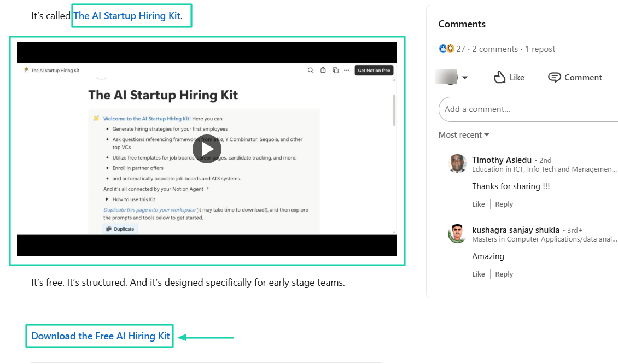Open the three-dots more menu in Notion
The height and width of the screenshot is (364, 618).
pos(347,70)
